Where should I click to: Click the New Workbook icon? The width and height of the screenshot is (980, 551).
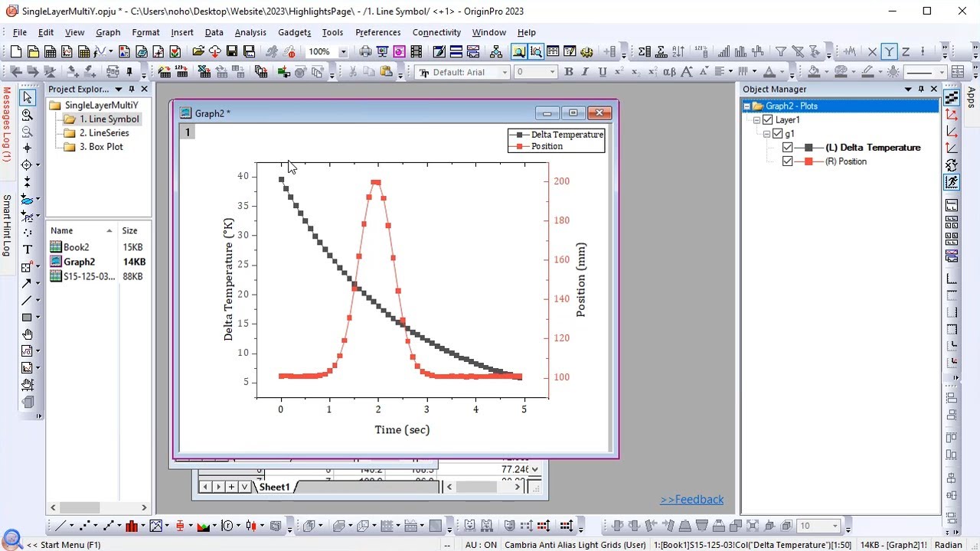point(50,52)
